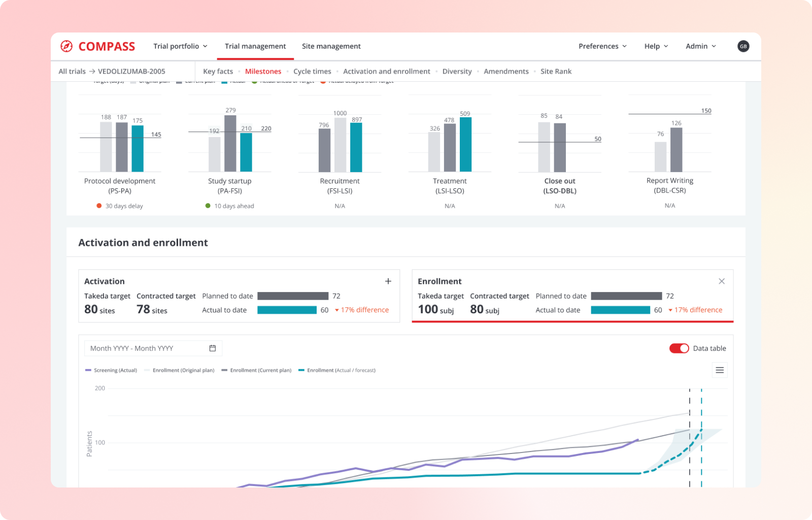
Task: Click the COMPASS compass logo icon
Action: coord(66,46)
